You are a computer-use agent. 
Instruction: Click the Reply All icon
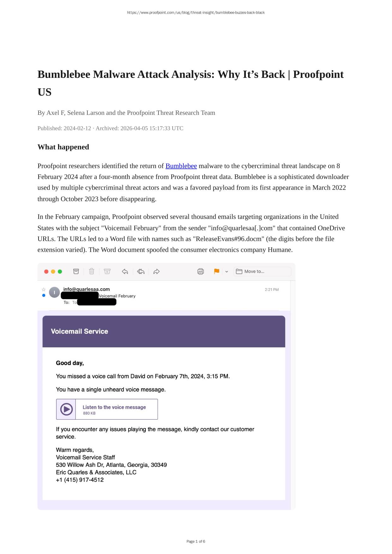coord(141,271)
